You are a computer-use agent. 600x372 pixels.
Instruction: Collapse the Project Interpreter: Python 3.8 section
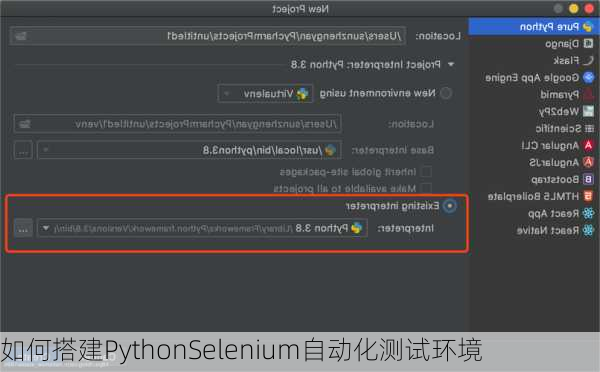pyautogui.click(x=451, y=64)
